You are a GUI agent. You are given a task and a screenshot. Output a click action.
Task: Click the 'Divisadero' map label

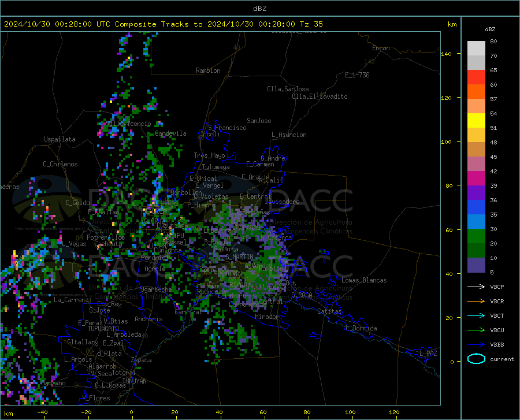pyautogui.click(x=282, y=202)
